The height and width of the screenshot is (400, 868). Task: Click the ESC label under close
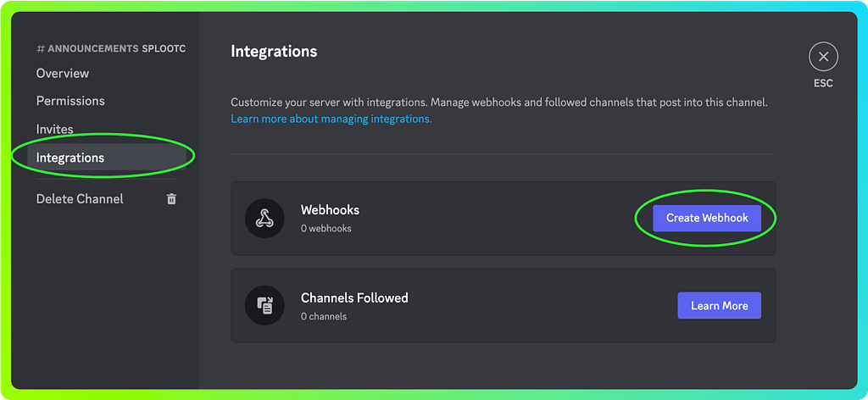823,84
